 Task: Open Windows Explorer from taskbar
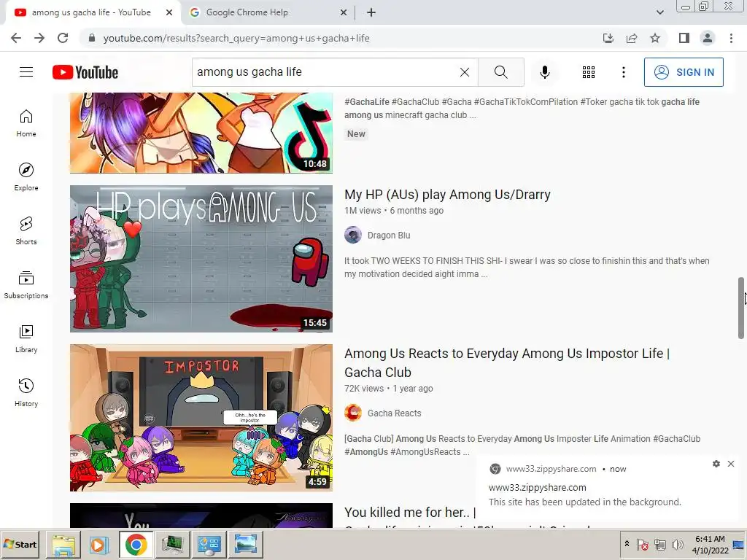click(x=63, y=544)
